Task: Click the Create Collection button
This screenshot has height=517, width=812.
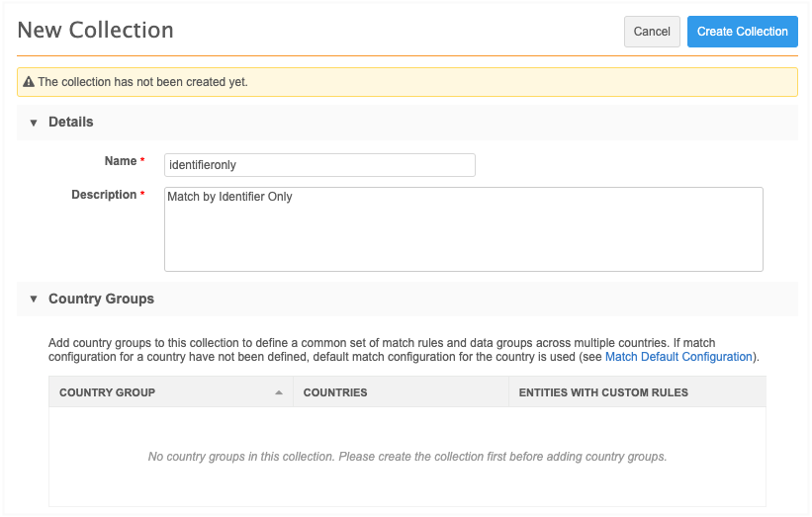Action: [x=742, y=32]
